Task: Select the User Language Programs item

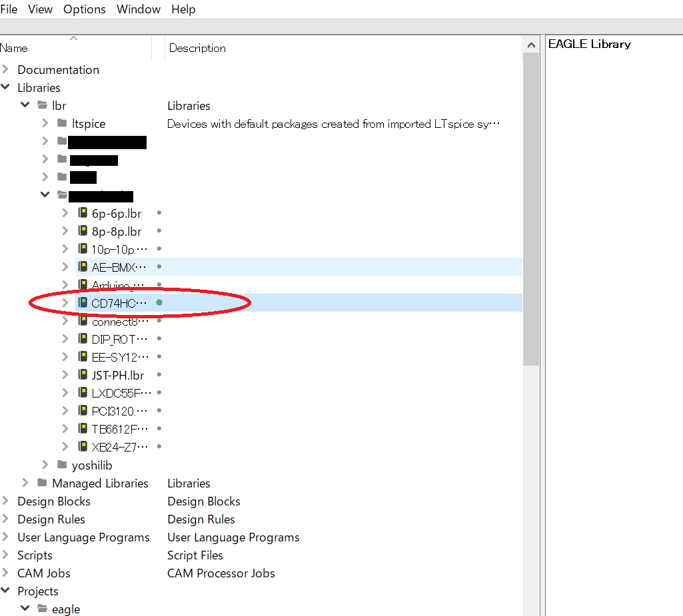Action: (x=83, y=537)
